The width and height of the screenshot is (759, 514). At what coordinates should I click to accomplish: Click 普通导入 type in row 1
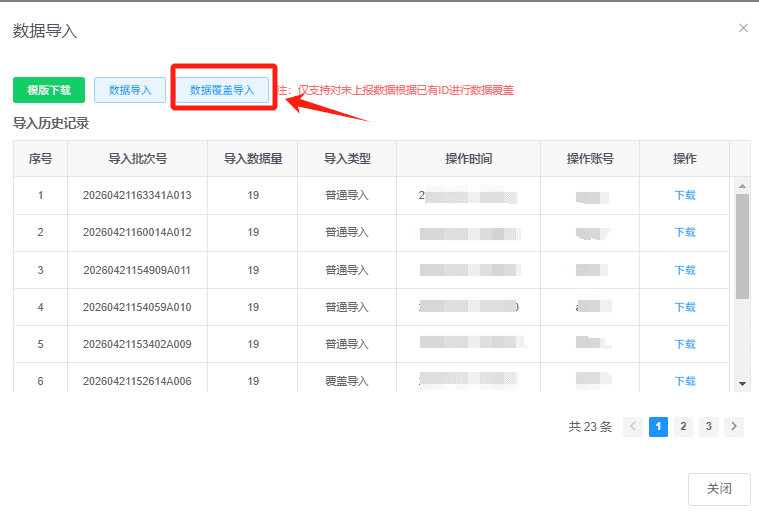coord(347,195)
